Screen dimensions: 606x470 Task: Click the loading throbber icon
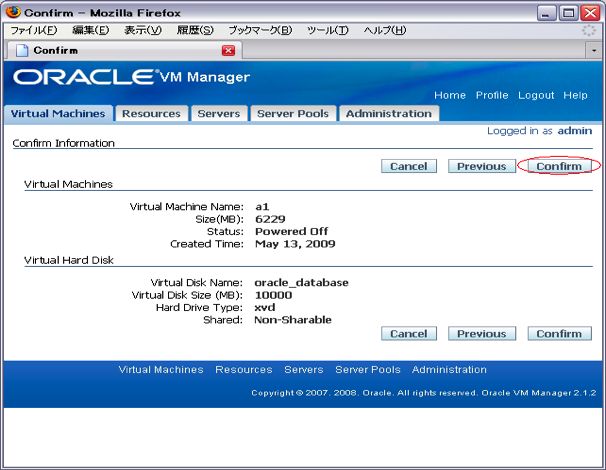click(589, 30)
